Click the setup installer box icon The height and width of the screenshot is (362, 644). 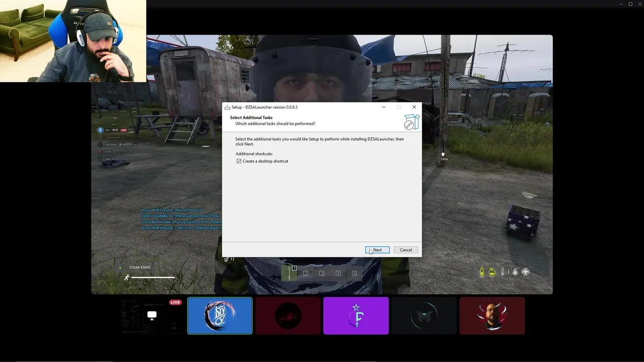coord(412,122)
